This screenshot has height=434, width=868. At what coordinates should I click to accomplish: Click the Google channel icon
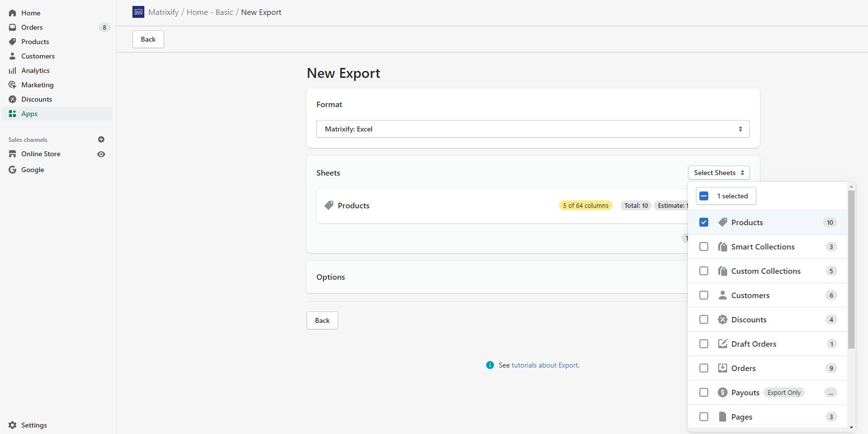click(12, 170)
